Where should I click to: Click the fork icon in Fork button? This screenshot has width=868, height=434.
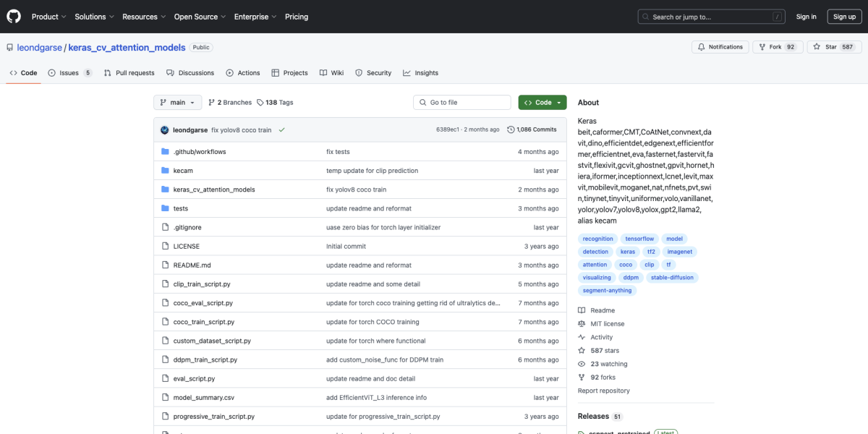coord(762,47)
